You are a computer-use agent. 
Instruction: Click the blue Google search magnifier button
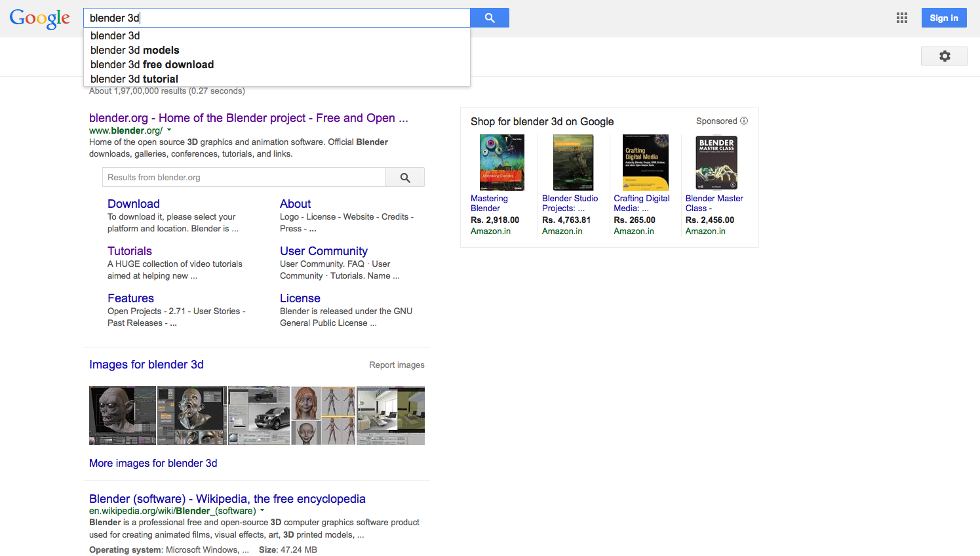click(x=490, y=18)
